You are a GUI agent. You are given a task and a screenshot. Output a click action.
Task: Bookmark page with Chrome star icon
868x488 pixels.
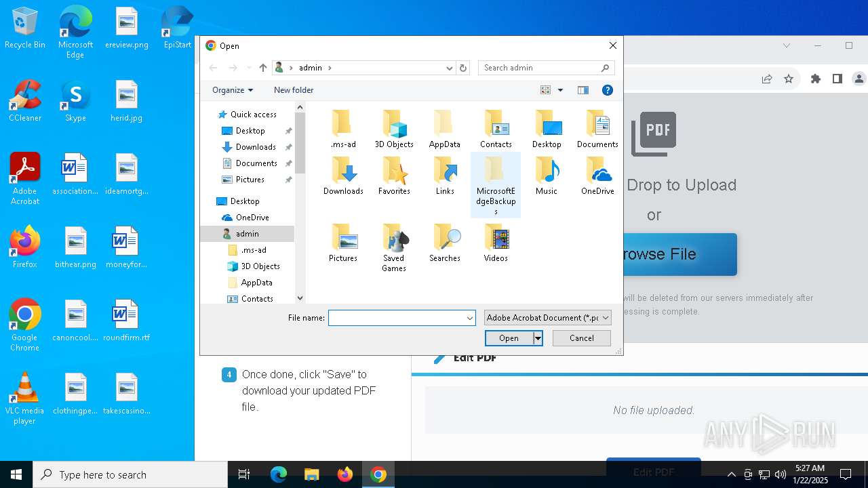click(789, 79)
